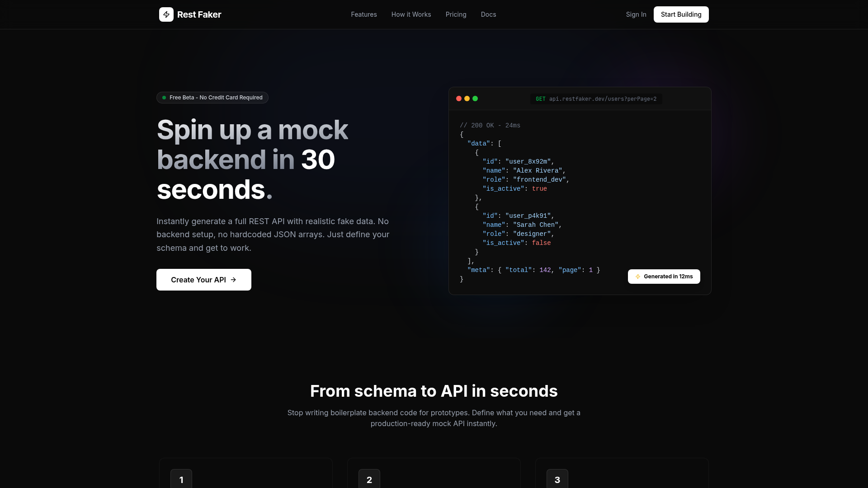The width and height of the screenshot is (868, 488).
Task: Click the "Sarah Chen" name value
Action: click(536, 225)
